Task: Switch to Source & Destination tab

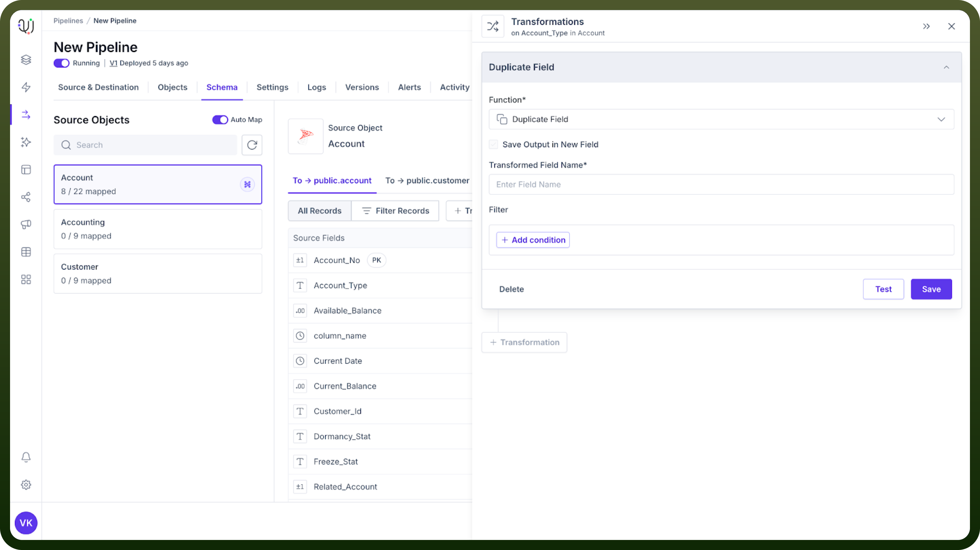Action: coord(99,87)
